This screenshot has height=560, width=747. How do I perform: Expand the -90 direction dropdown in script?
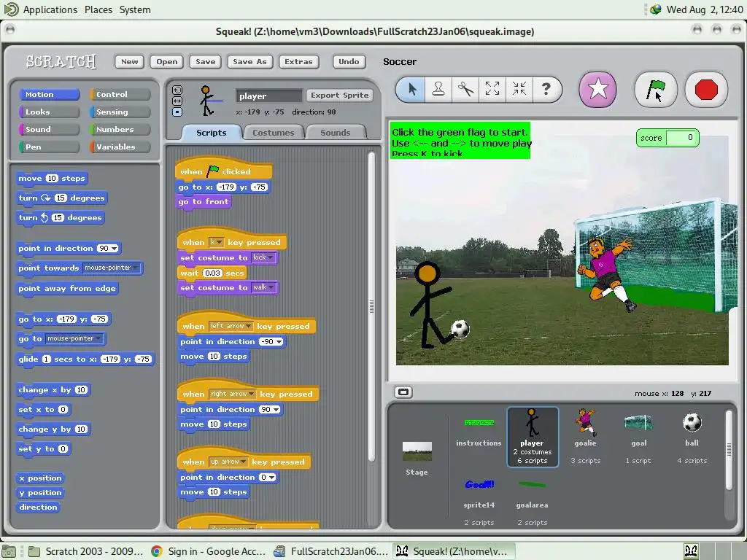click(279, 342)
